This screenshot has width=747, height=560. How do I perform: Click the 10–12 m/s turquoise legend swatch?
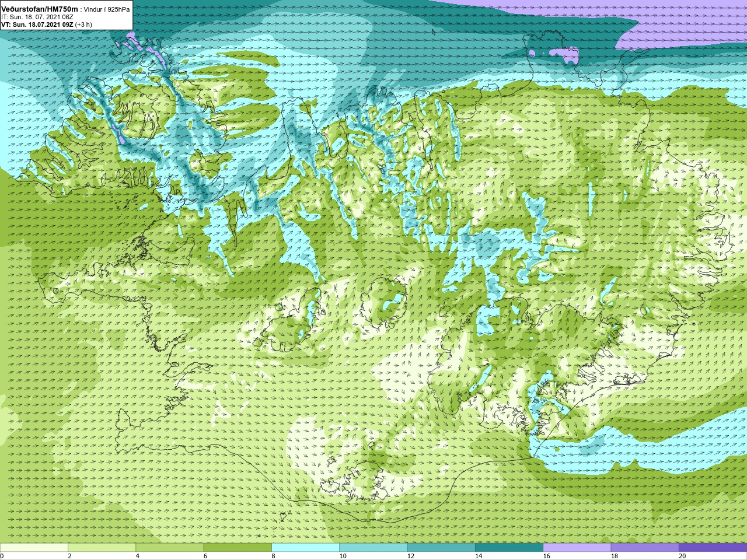click(373, 548)
